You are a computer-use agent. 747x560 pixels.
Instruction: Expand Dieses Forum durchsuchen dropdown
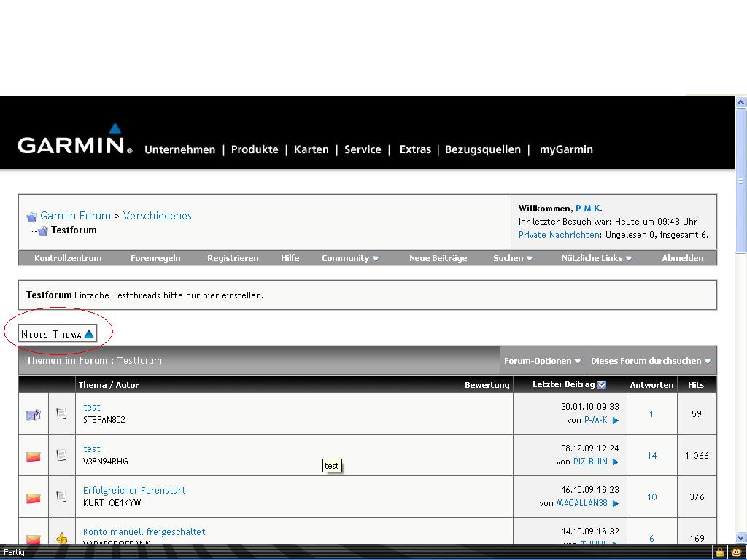(651, 361)
